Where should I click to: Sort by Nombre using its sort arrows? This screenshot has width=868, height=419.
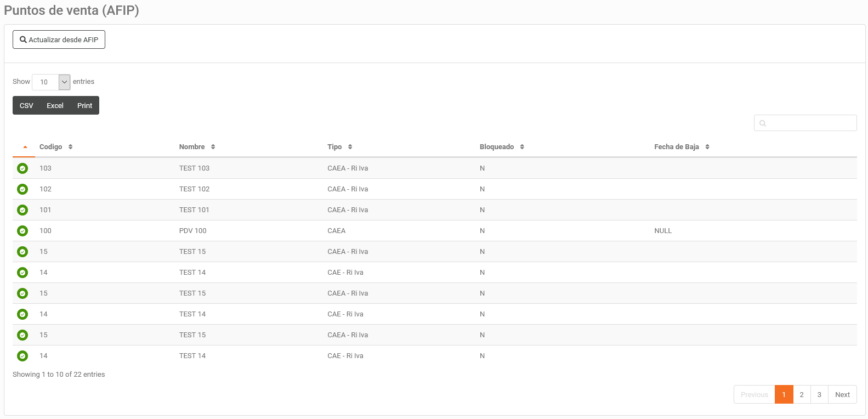click(213, 147)
